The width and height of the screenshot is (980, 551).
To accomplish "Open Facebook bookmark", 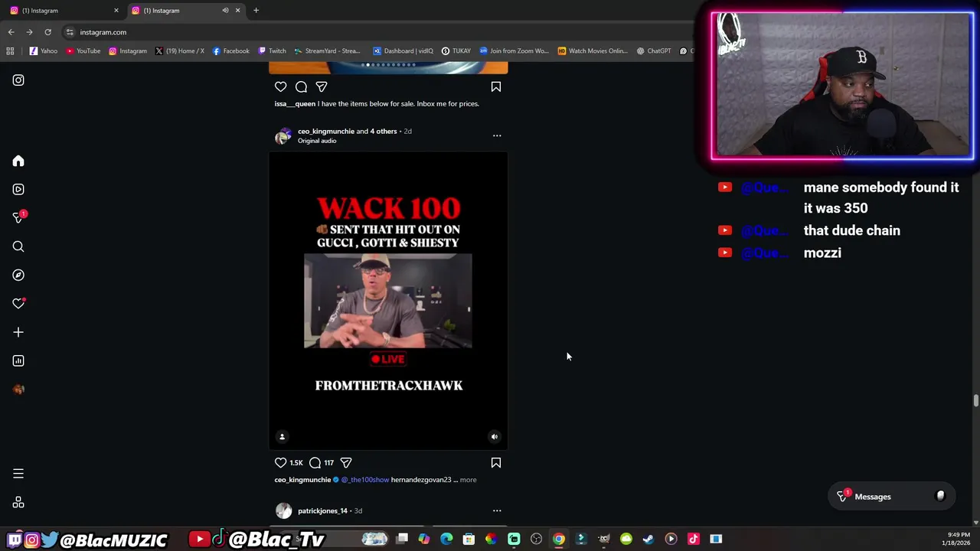I will tap(230, 51).
